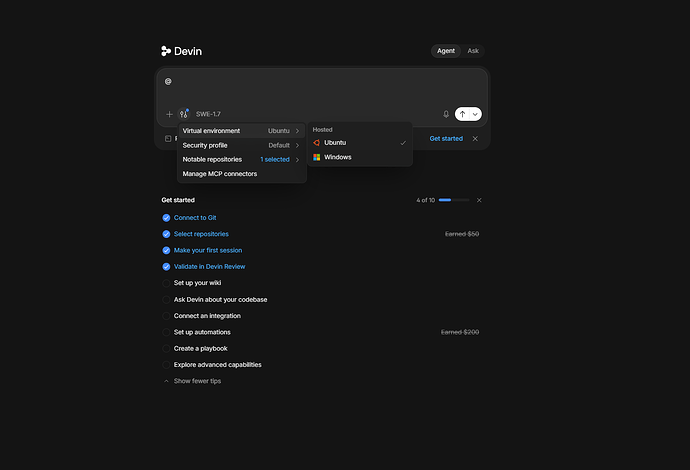Switch to Agent mode

point(446,51)
